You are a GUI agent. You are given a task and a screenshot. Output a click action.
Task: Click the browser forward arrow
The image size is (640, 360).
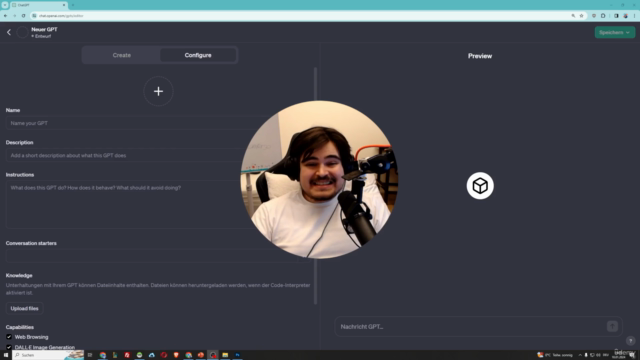coord(14,16)
